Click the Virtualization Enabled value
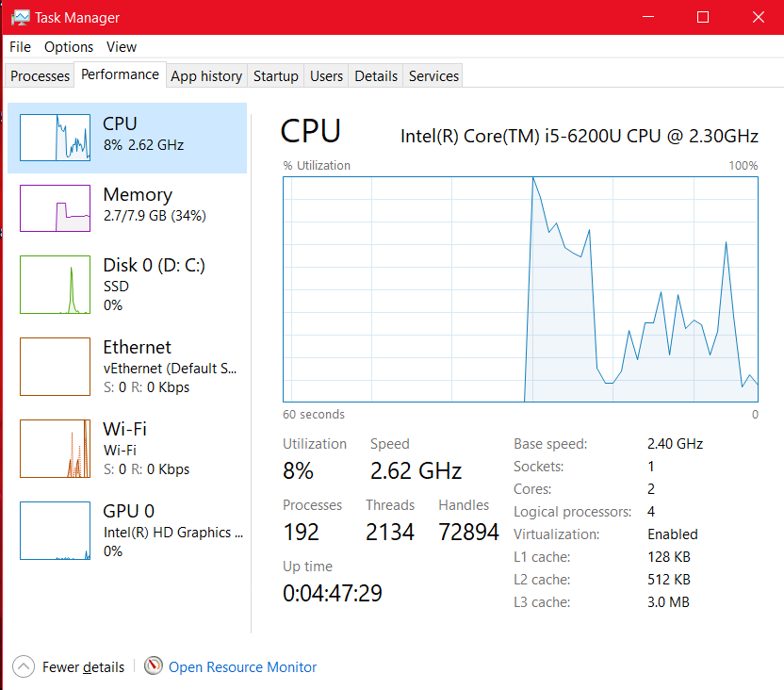Screen dimensions: 784x690 [x=673, y=534]
